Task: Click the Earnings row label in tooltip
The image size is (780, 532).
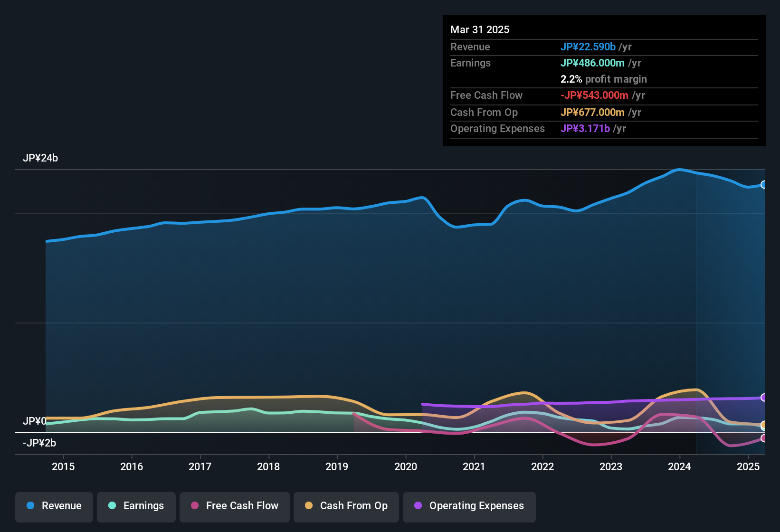Action: tap(471, 63)
